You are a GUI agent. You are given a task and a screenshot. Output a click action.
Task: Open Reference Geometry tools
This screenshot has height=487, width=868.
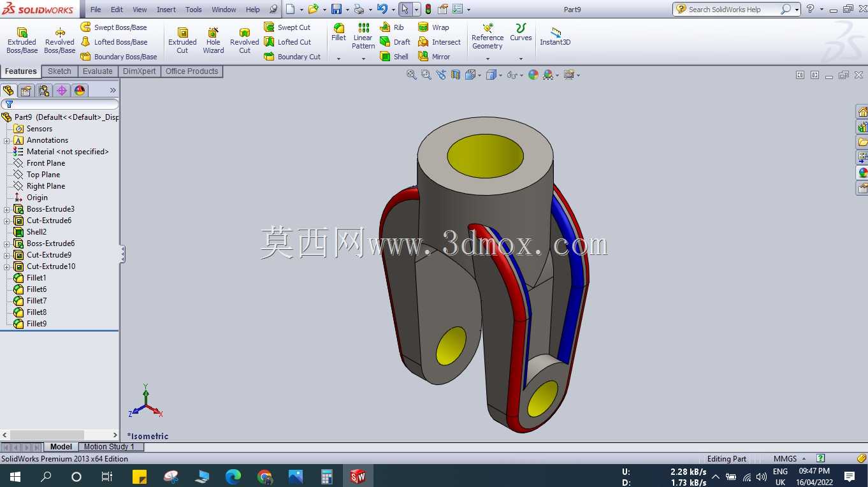(x=488, y=36)
